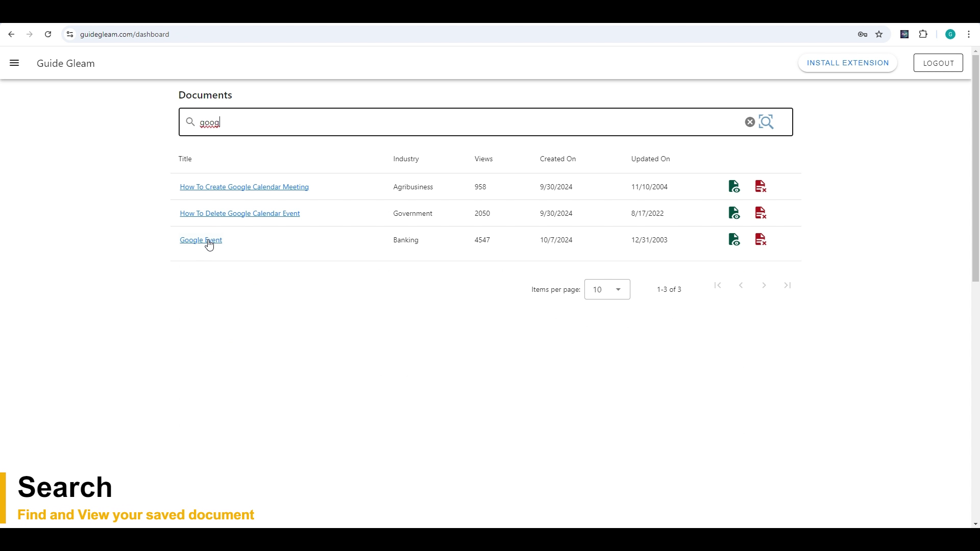Viewport: 980px width, 551px height.
Task: Open the browser extensions puzzle icon
Action: 923,34
